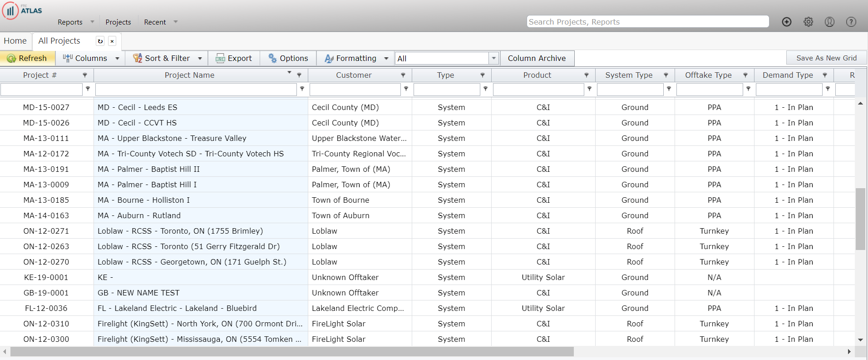Open the Recent menu

click(x=155, y=22)
